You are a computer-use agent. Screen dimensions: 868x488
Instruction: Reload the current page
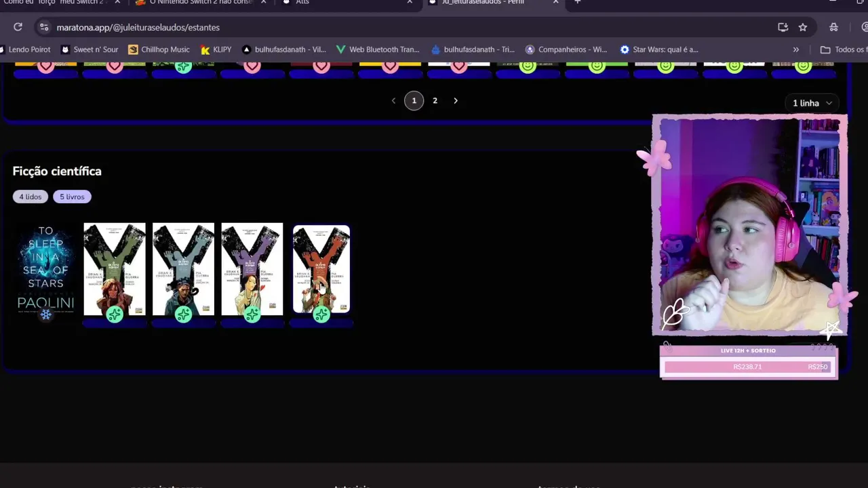[x=18, y=27]
